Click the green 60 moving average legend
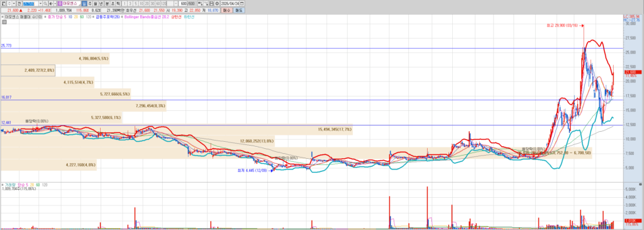This screenshot has width=644, height=230. coord(81,16)
